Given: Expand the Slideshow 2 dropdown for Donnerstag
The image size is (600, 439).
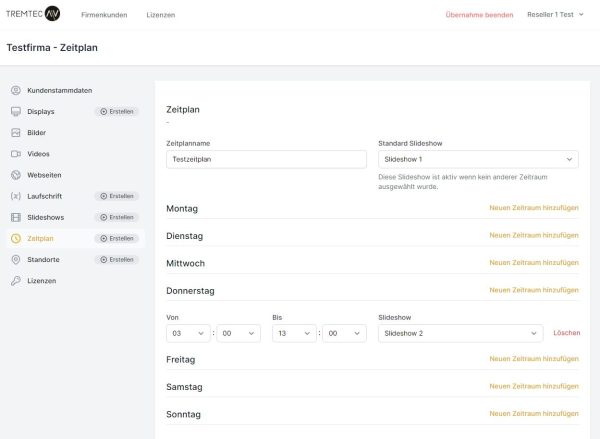Looking at the screenshot, I should point(460,333).
